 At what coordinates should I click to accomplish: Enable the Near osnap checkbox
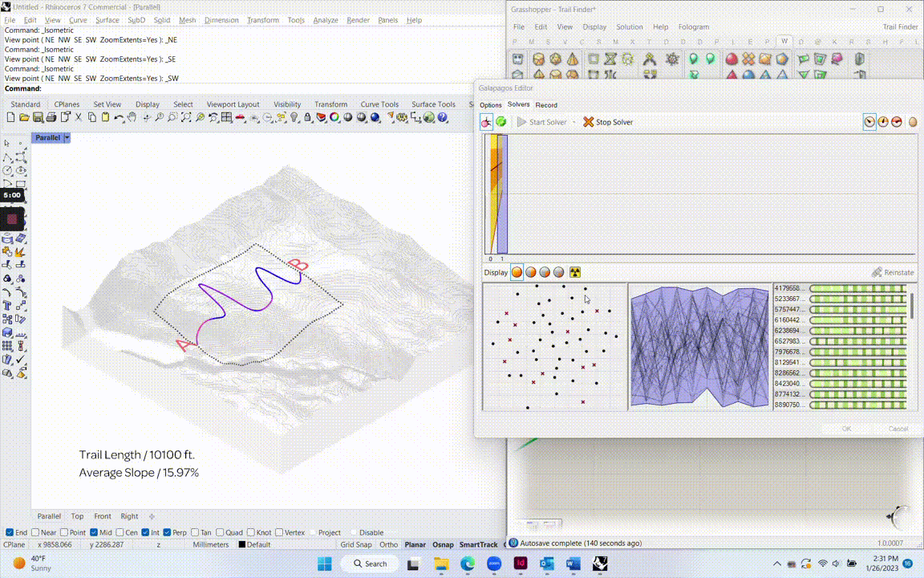click(35, 532)
